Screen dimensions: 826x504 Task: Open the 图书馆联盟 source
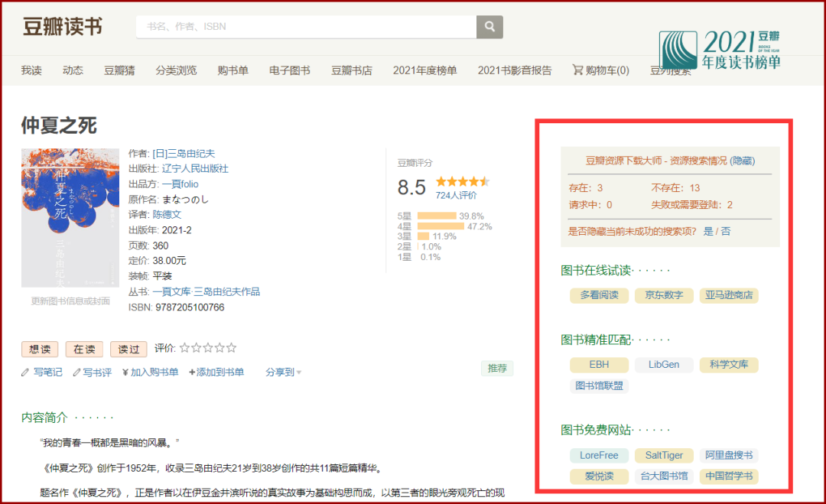click(599, 385)
